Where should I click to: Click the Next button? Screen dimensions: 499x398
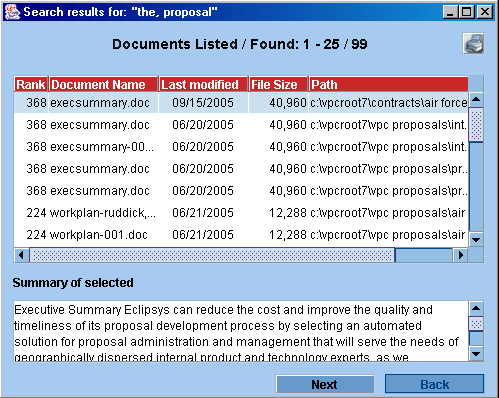324,384
